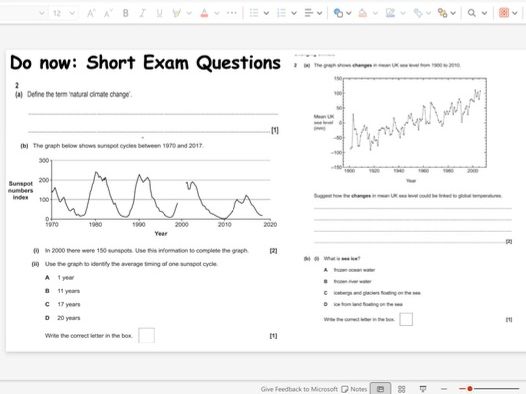Open paragraph alignment options
This screenshot has width=526, height=394.
tap(309, 13)
